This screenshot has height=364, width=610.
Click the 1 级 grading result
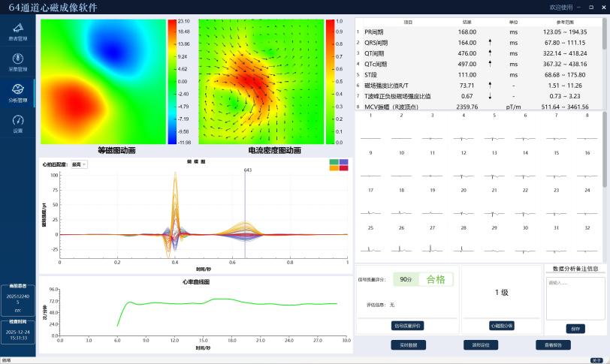tap(502, 292)
